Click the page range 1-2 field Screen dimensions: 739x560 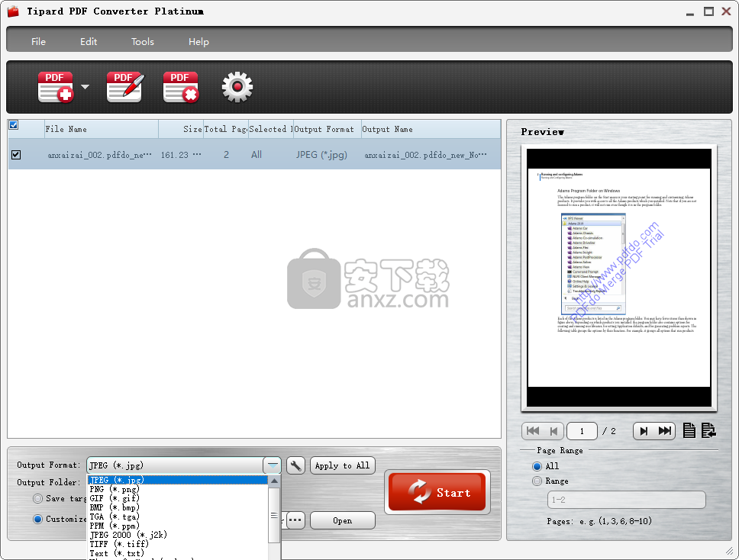pyautogui.click(x=626, y=500)
